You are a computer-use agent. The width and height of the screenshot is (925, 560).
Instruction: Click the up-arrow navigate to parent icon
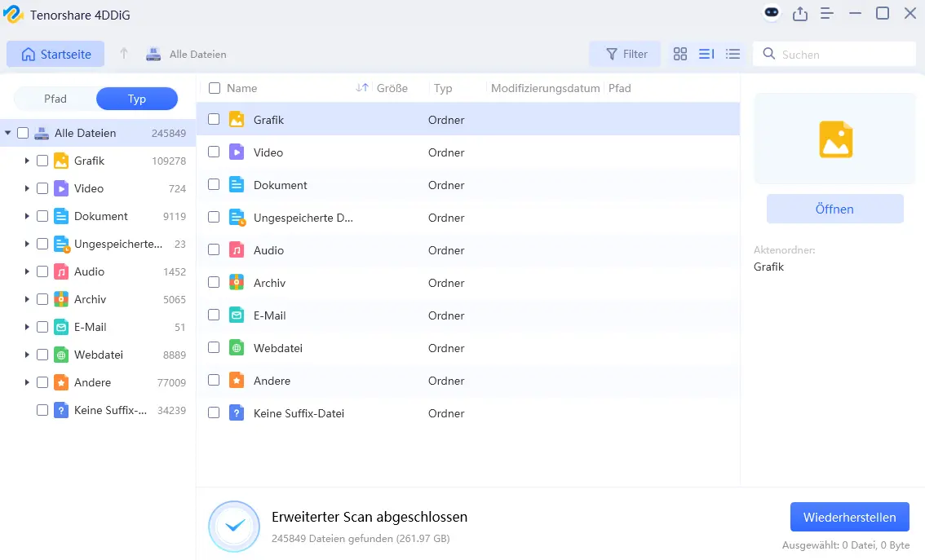(x=124, y=55)
